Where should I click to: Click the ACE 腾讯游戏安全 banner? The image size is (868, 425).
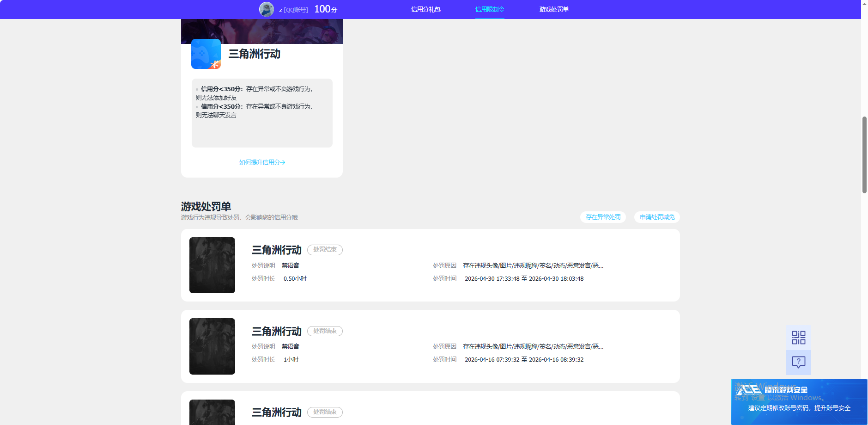[799, 401]
